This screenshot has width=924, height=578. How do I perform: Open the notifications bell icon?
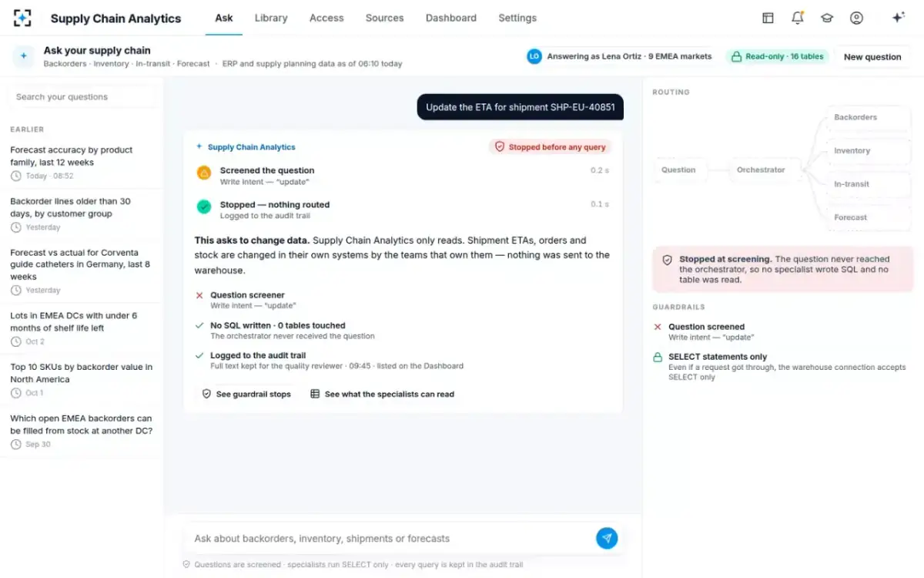point(798,18)
